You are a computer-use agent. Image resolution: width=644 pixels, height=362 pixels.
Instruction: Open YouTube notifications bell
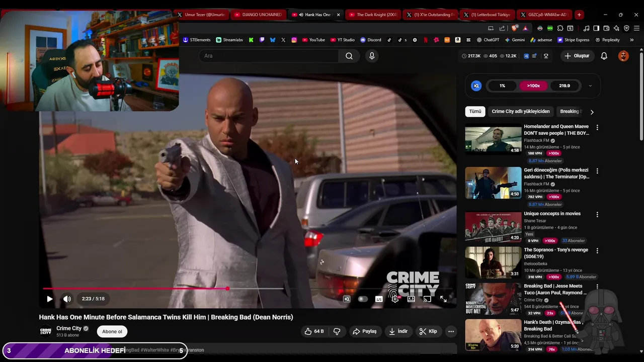tap(604, 56)
